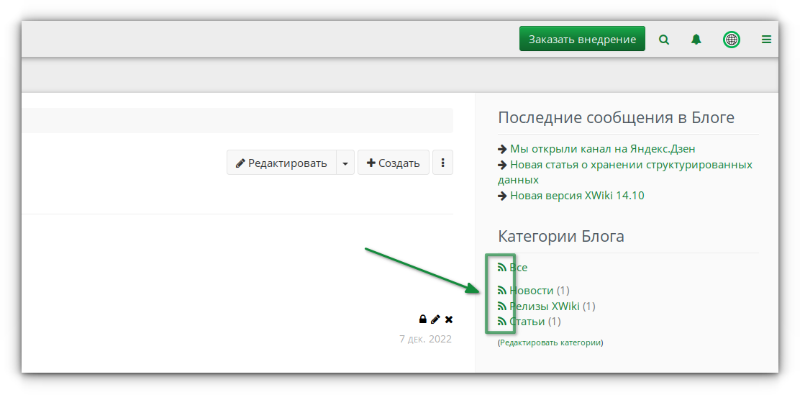Open notifications bell icon

[696, 39]
